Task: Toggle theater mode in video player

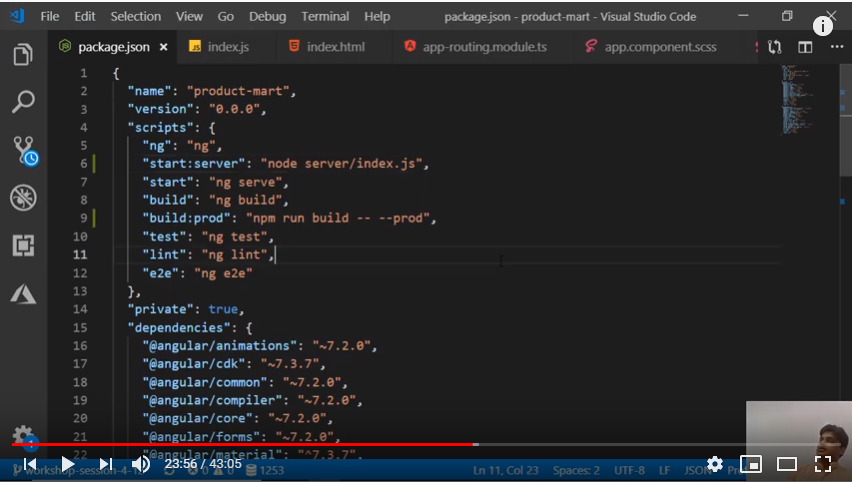Action: (x=787, y=464)
